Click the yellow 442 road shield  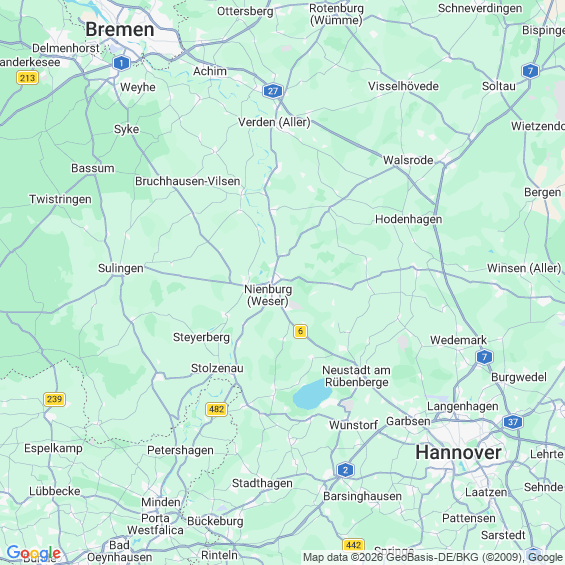pyautogui.click(x=353, y=545)
